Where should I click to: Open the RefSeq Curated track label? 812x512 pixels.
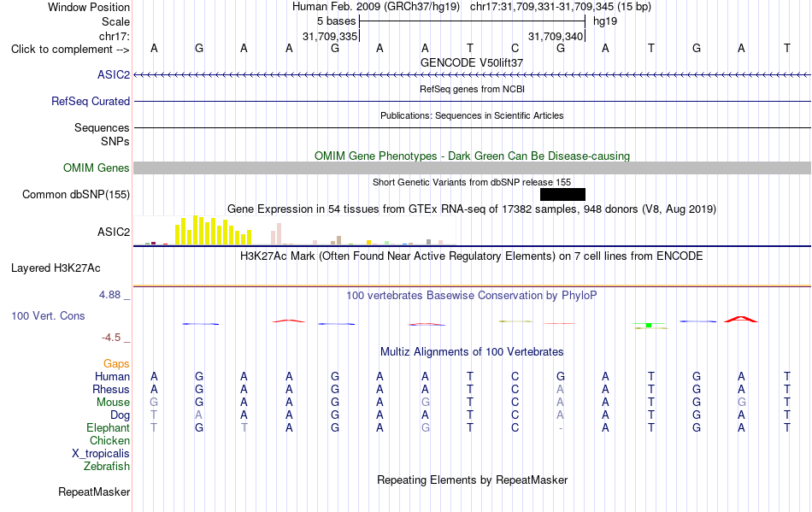(90, 102)
